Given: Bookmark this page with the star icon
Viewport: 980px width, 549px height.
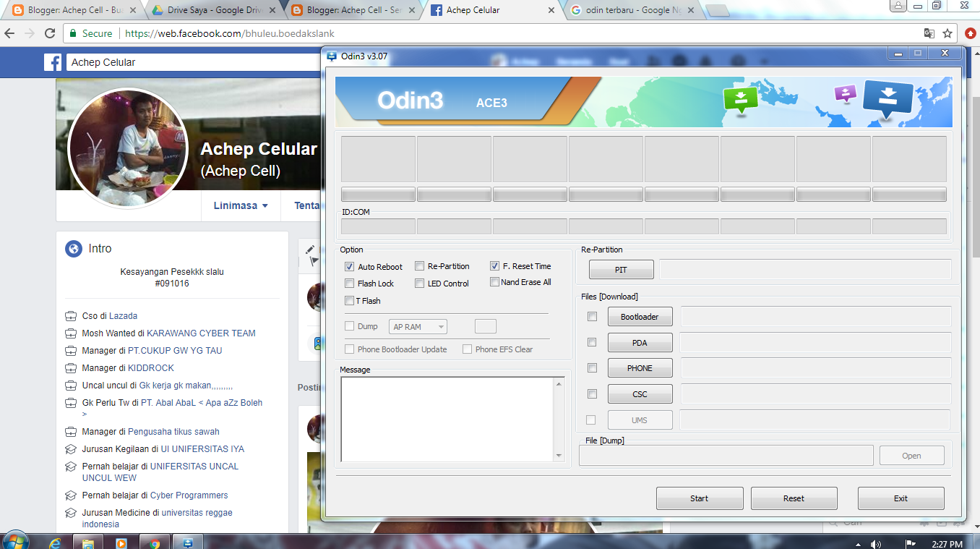Looking at the screenshot, I should pyautogui.click(x=947, y=33).
